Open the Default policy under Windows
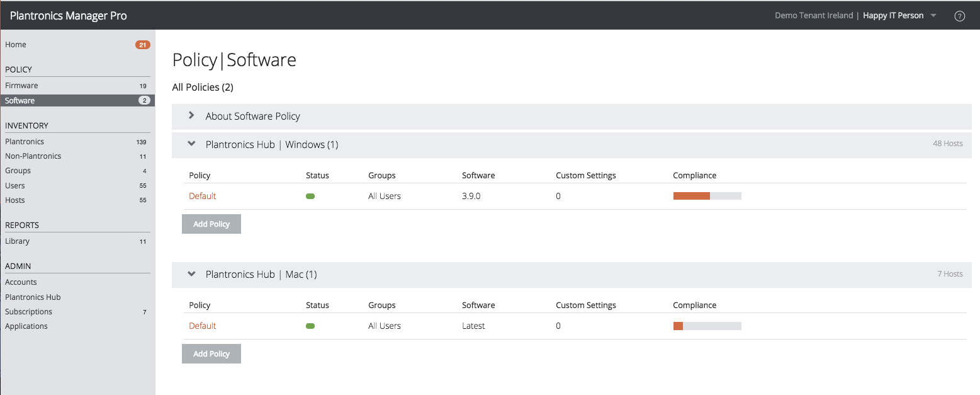The height and width of the screenshot is (395, 980). (202, 196)
